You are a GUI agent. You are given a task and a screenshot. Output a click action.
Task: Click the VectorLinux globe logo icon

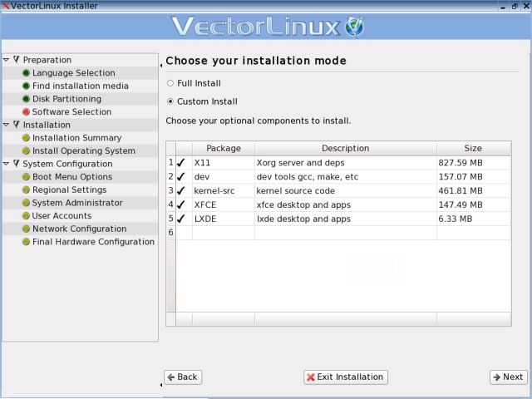[355, 27]
